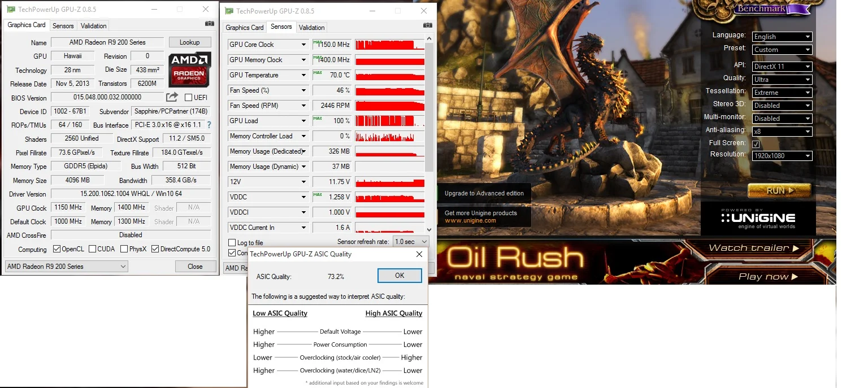Select the Graphics Card tab in the Sensors window

coord(245,28)
